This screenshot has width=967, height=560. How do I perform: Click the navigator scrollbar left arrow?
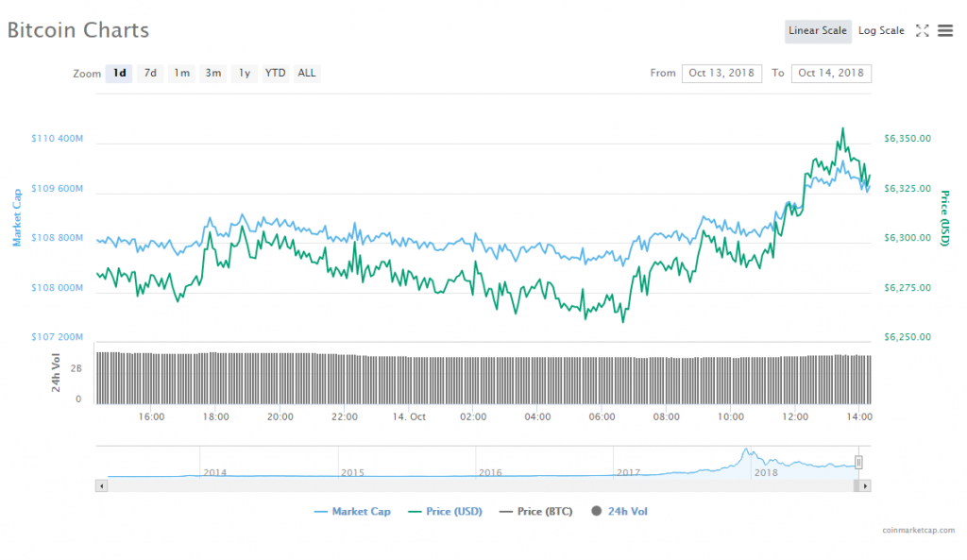point(100,485)
